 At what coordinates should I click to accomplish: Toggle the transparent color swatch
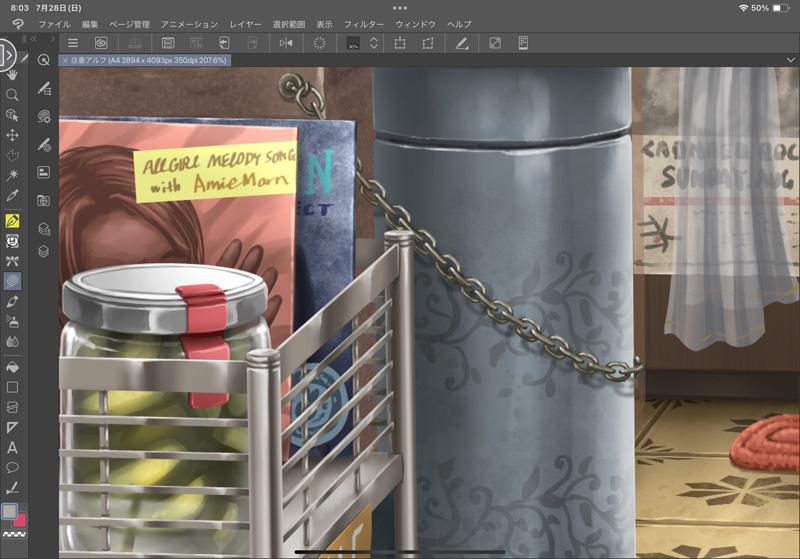[12, 535]
